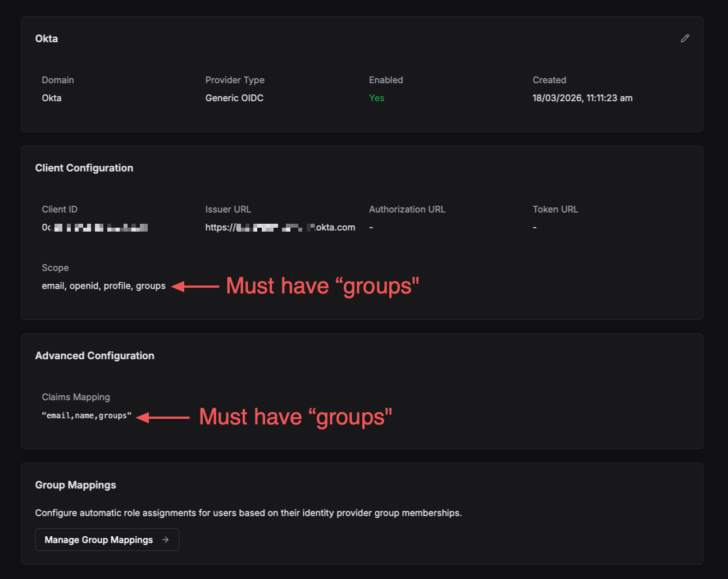The height and width of the screenshot is (579, 728).
Task: Click the Client Configuration section header
Action: click(x=84, y=168)
